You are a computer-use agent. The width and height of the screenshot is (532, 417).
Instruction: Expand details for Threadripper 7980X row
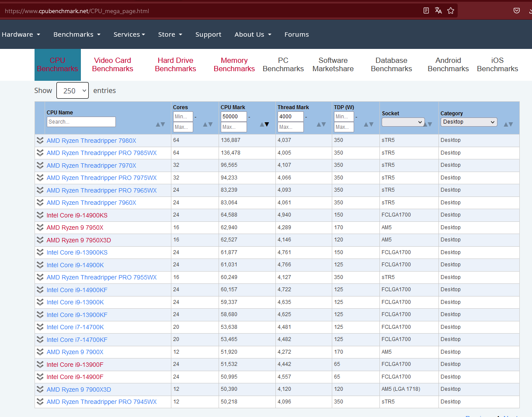click(x=40, y=141)
